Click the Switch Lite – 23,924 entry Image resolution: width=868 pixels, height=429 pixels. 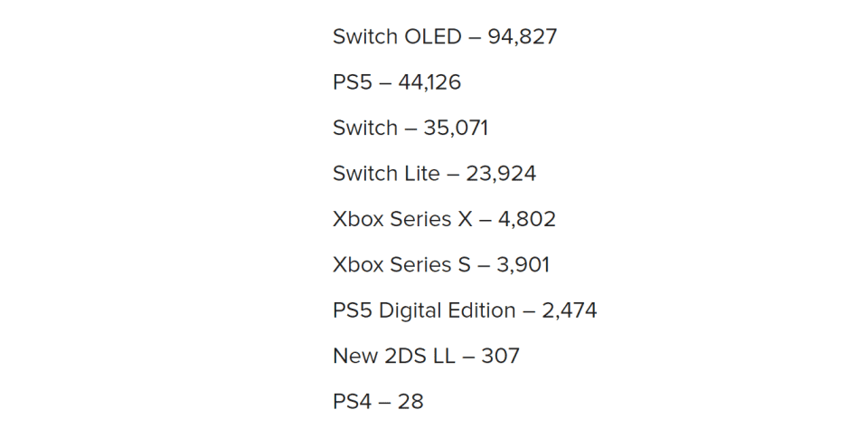[x=434, y=174]
